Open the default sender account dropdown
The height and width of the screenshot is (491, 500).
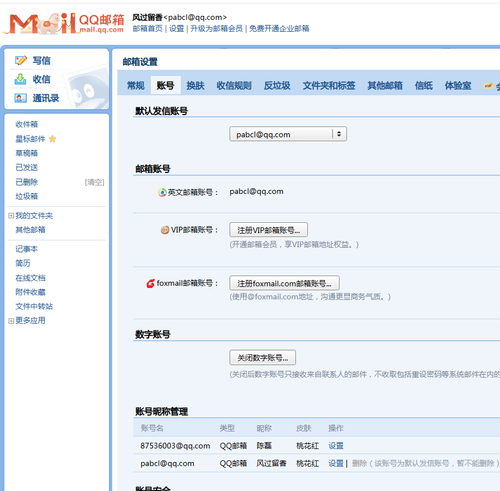288,134
